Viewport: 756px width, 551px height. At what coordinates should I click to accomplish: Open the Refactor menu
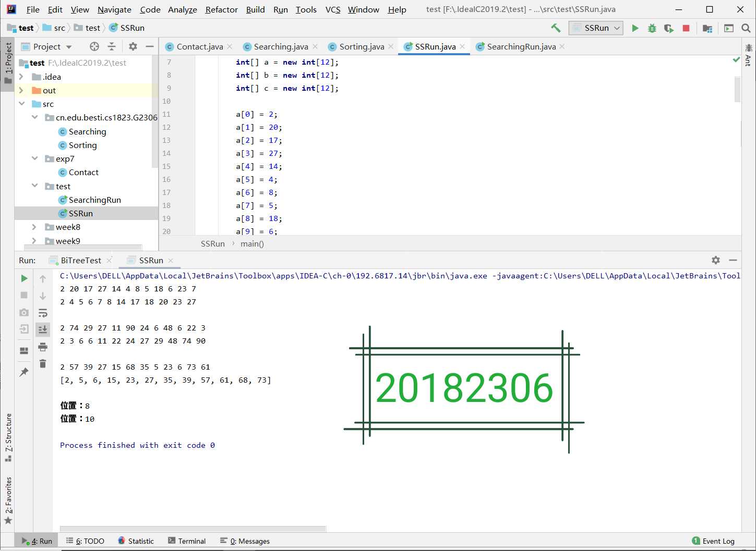pos(221,9)
